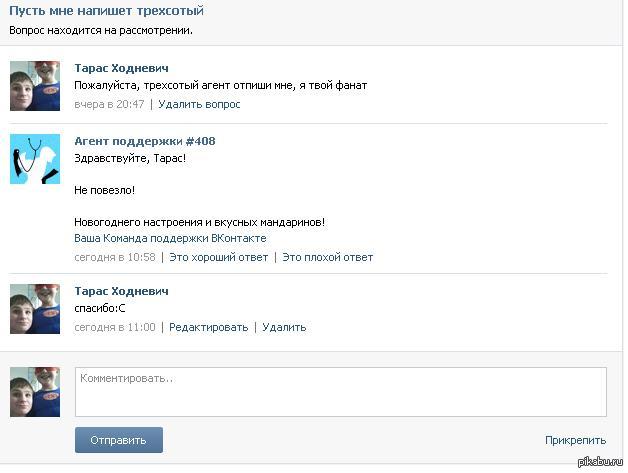Open Тарас Ходневич name above "спасибо:С"
This screenshot has width=628, height=473.
[121, 291]
